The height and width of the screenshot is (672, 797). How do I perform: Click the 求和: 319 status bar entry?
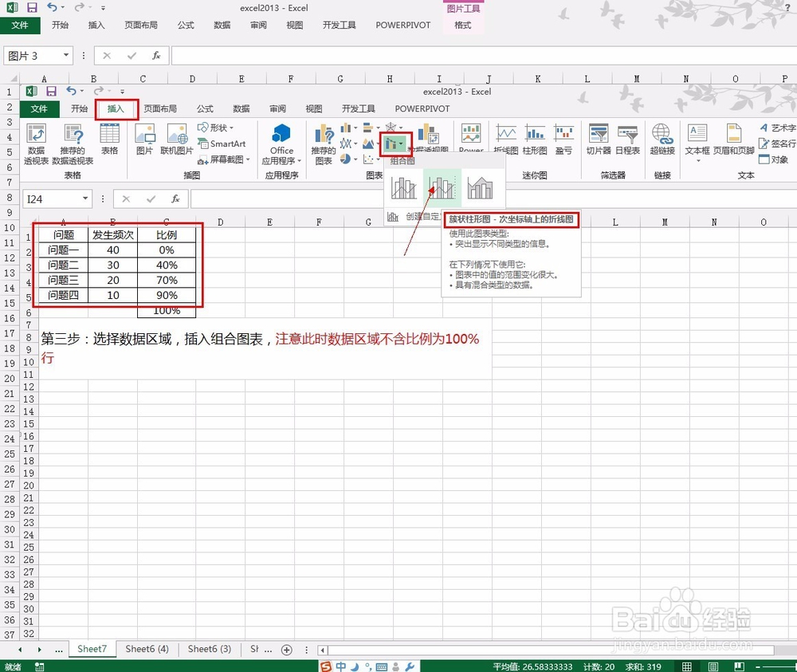click(x=643, y=666)
